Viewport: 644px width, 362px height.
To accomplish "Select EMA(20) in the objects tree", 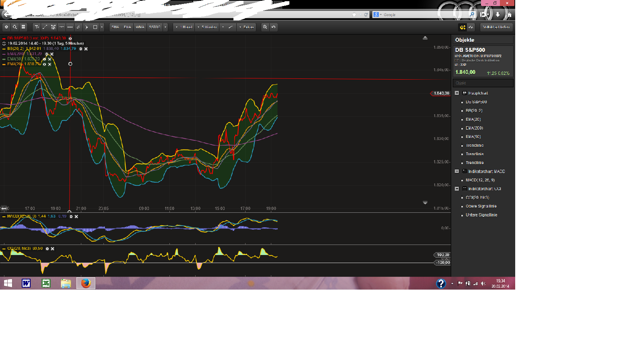I will tap(473, 119).
